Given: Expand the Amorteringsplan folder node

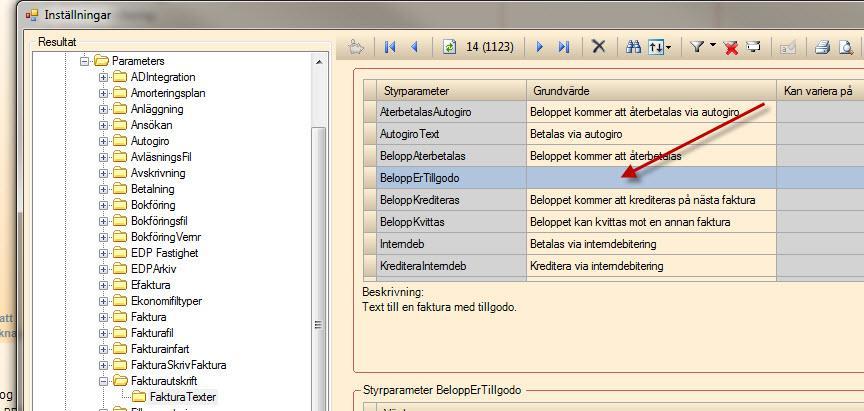Looking at the screenshot, I should click(x=103, y=93).
